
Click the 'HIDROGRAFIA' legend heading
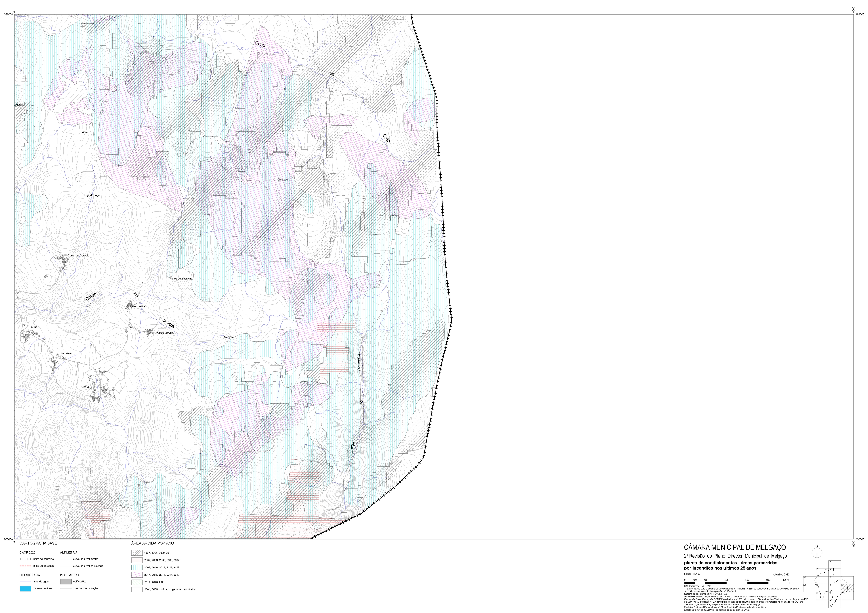tap(30, 575)
